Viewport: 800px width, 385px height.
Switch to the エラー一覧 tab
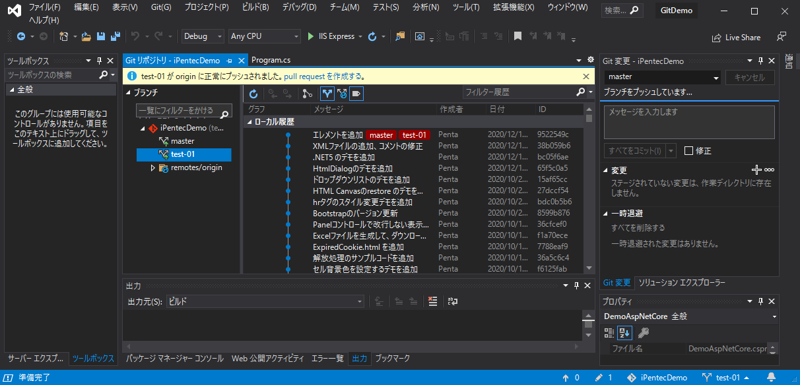[x=328, y=358]
